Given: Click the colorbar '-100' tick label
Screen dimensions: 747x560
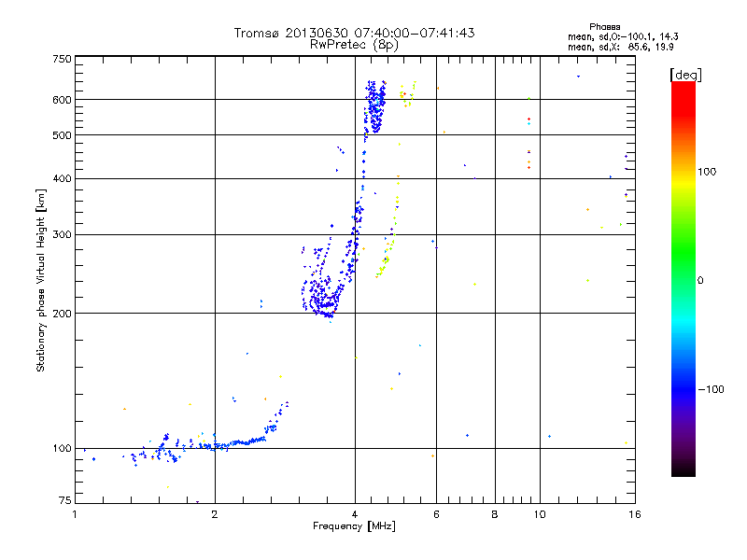Looking at the screenshot, I should tap(711, 389).
